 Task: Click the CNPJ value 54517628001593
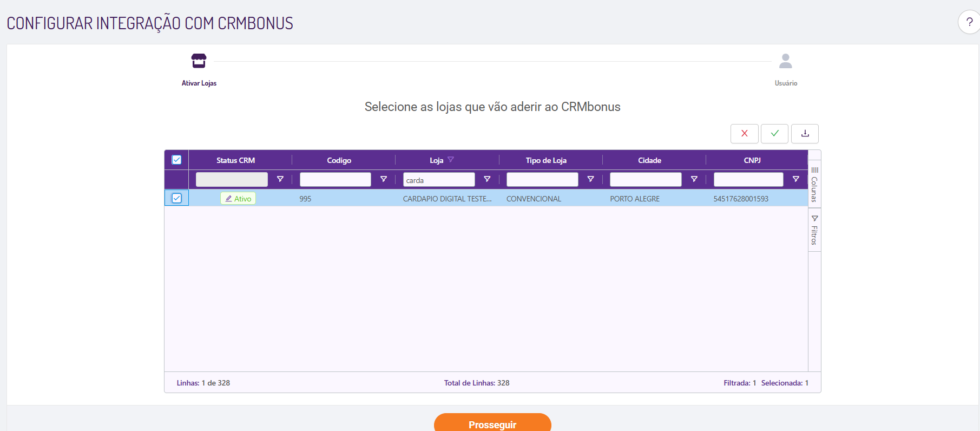click(x=741, y=199)
